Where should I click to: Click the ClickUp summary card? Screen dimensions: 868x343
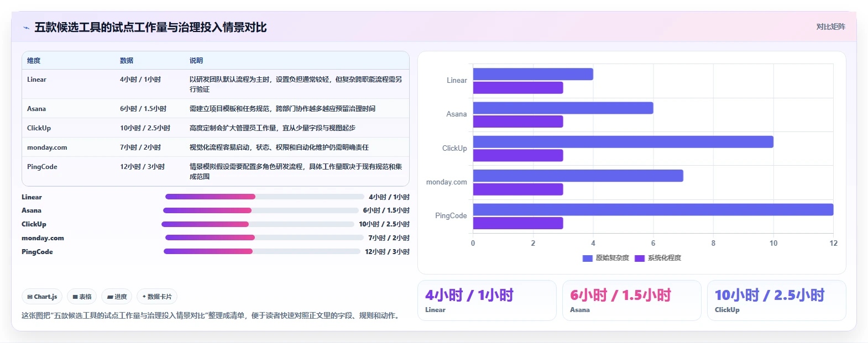click(777, 300)
